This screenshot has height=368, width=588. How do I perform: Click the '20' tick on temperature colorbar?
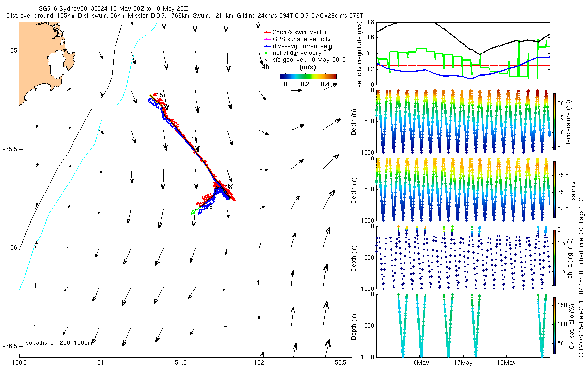click(x=562, y=104)
